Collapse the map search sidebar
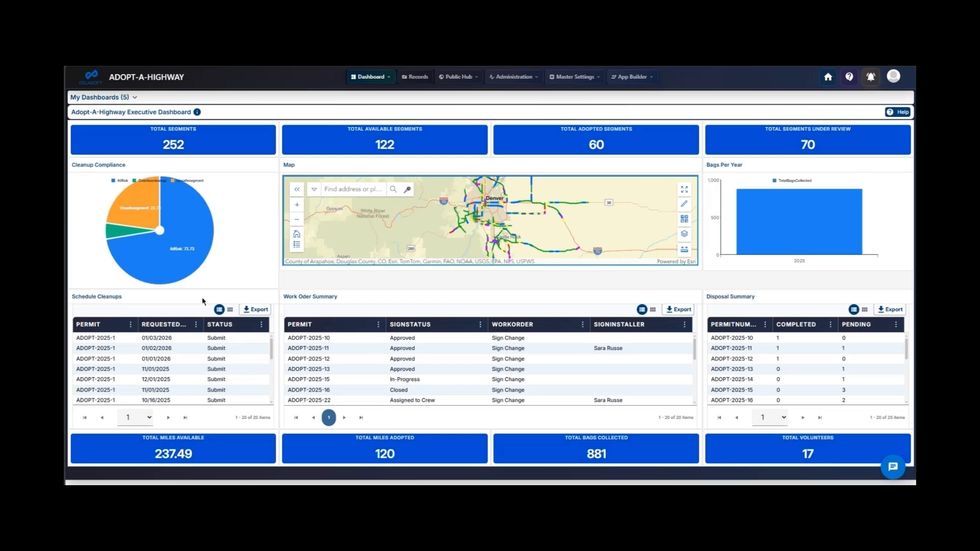Viewport: 980px width, 551px height. (297, 189)
